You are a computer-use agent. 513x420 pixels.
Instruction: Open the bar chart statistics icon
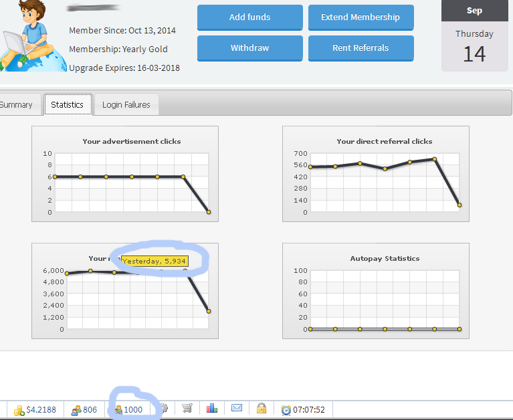coord(212,409)
